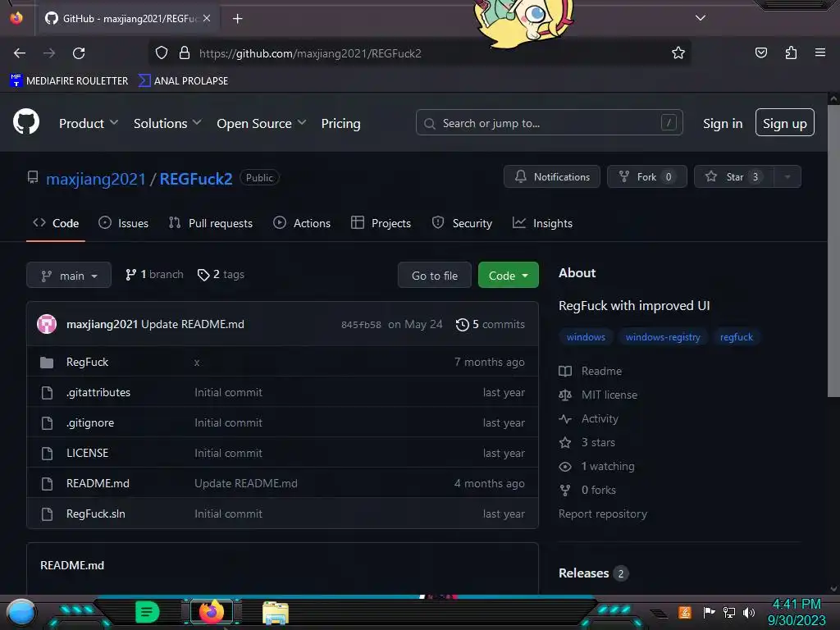The image size is (840, 630).
Task: Click the Fork button
Action: pos(646,177)
